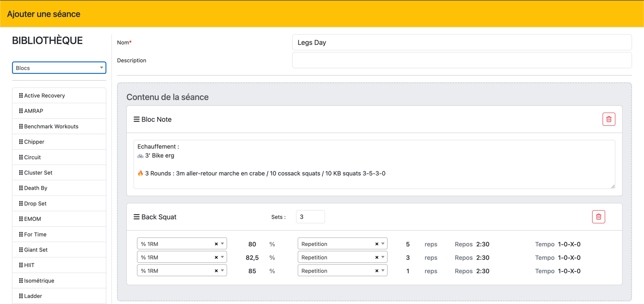Screen dimensions: 644x304
Task: Click the Back Squat trash icon
Action: point(598,217)
